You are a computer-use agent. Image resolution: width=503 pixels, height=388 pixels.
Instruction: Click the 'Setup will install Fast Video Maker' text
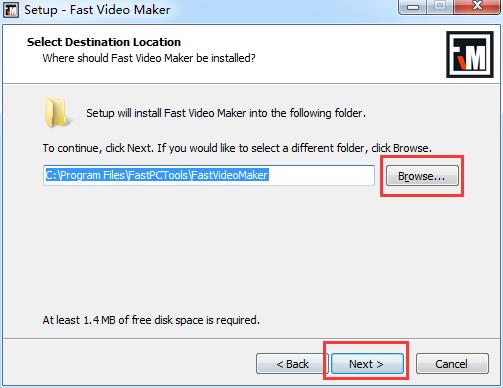click(x=226, y=113)
